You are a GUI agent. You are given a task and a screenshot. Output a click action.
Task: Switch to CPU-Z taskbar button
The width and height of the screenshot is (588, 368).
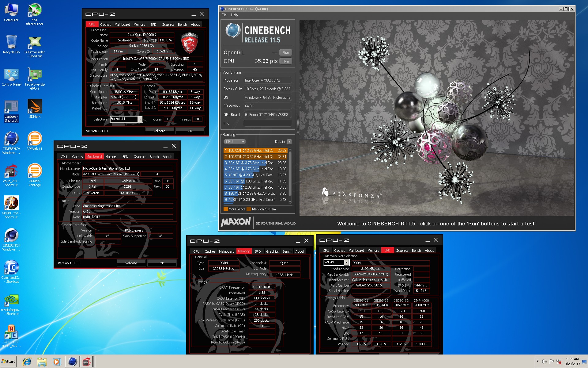click(x=87, y=362)
